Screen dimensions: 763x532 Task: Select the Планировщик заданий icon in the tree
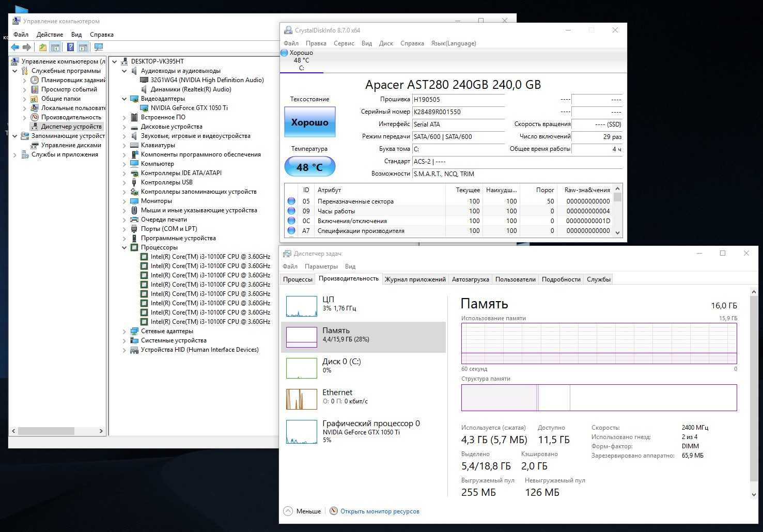35,80
